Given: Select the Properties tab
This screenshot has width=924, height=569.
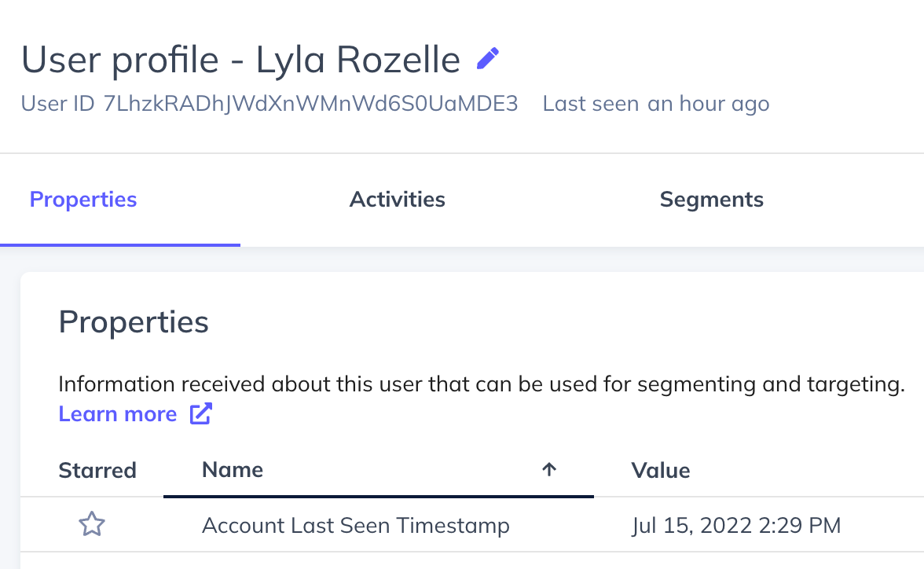Looking at the screenshot, I should (x=83, y=200).
